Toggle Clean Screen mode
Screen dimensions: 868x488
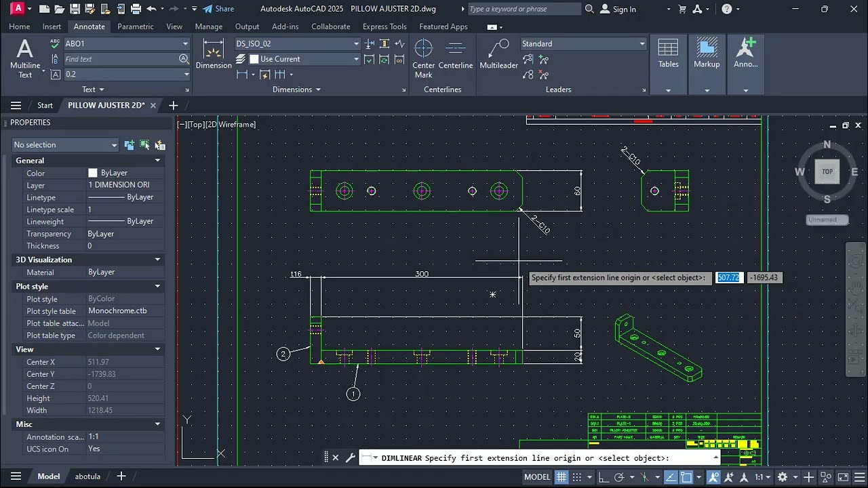843,476
